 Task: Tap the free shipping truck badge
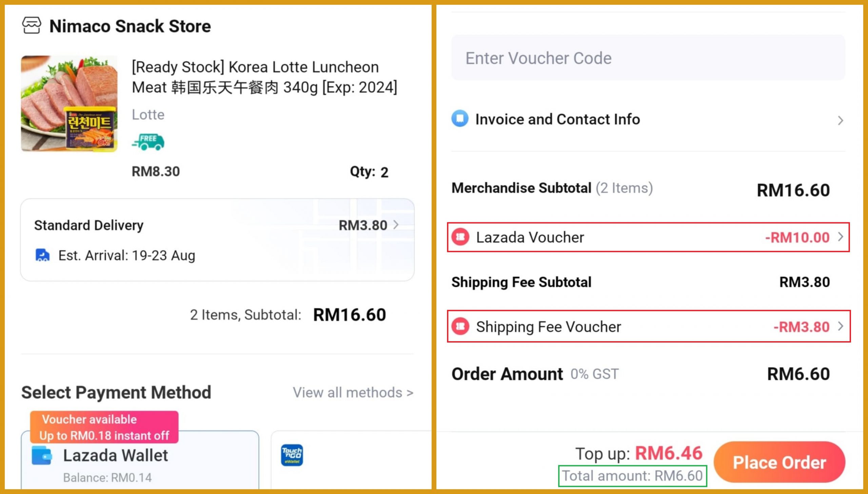coord(148,142)
